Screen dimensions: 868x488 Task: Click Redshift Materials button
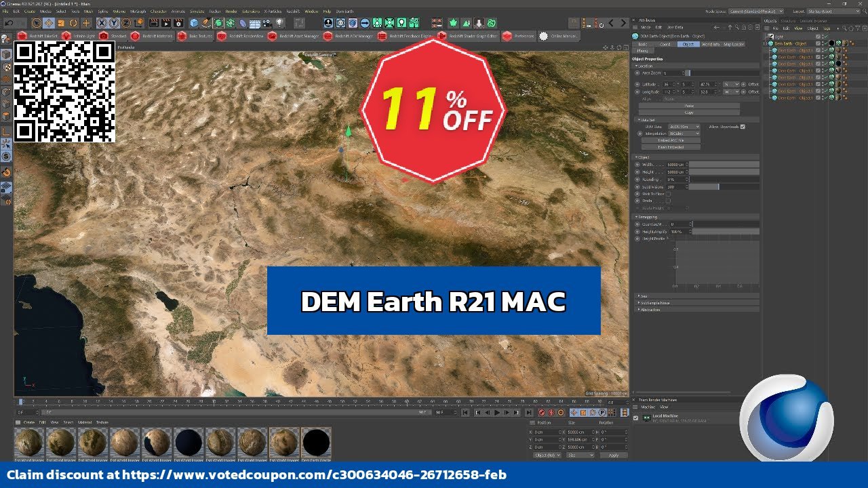[153, 36]
